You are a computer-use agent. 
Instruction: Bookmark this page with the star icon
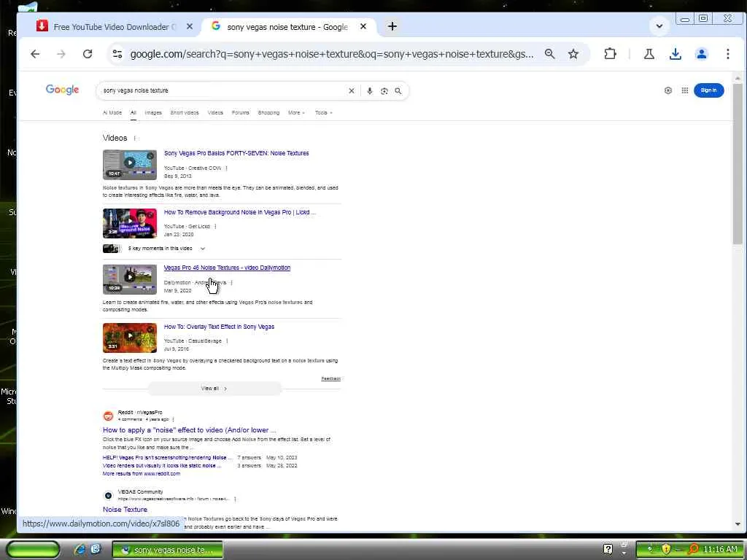pos(573,54)
